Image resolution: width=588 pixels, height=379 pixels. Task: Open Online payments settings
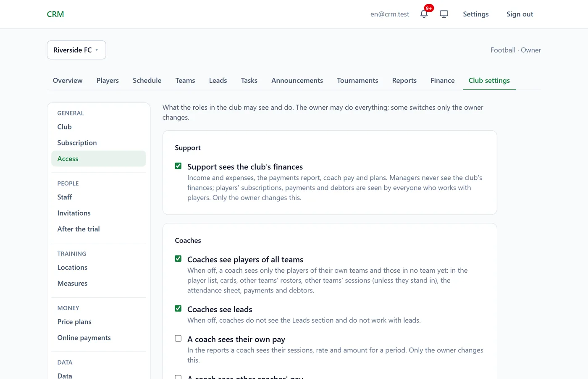click(99, 338)
